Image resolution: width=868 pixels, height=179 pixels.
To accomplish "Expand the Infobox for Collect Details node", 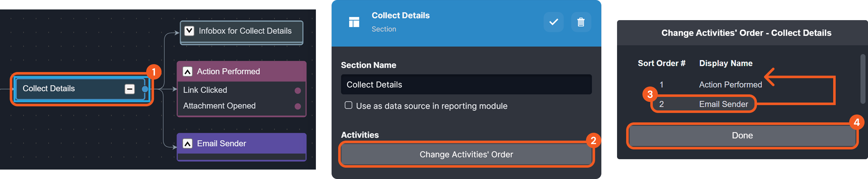I will tap(189, 31).
